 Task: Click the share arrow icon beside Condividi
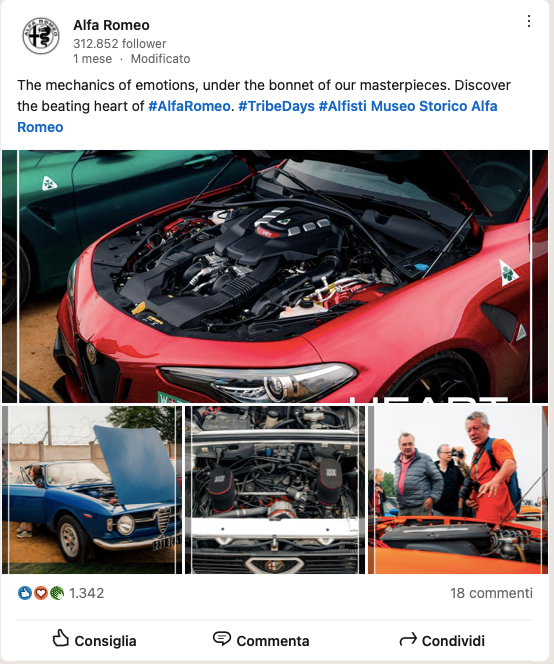(x=408, y=639)
